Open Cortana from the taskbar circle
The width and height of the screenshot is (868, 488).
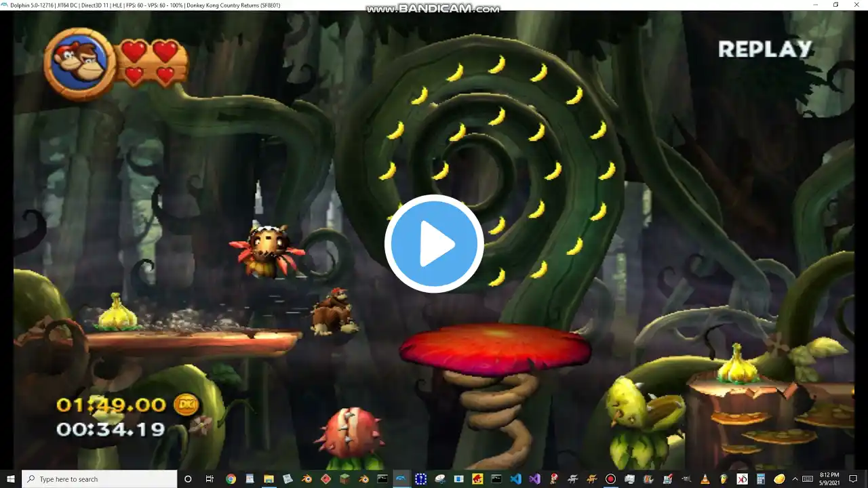click(188, 479)
